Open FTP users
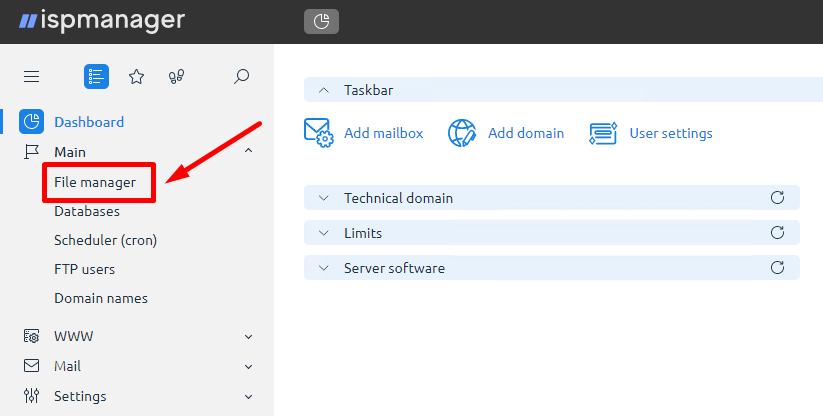The width and height of the screenshot is (823, 416). (x=85, y=269)
